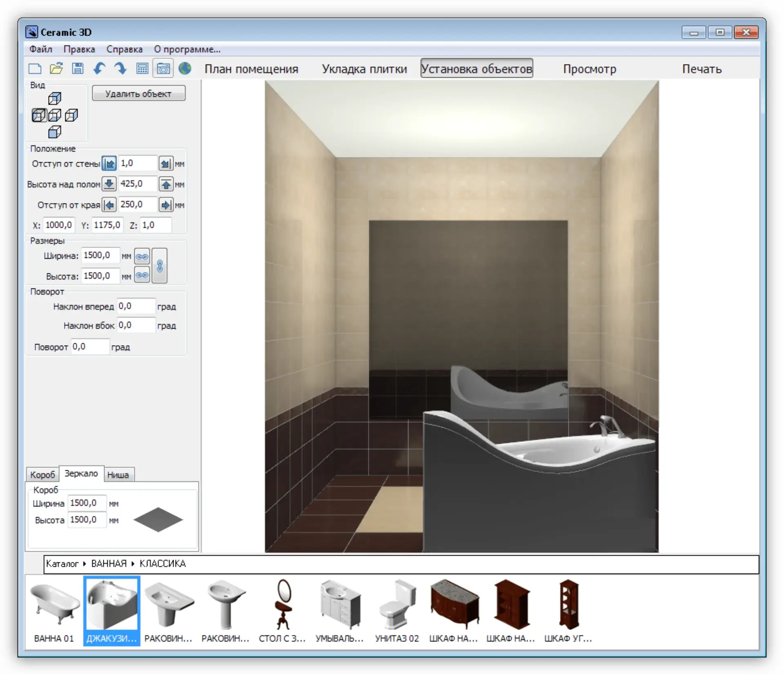Click the 'Ширина' size field under 'Размеры'
The image size is (784, 675).
(x=100, y=255)
